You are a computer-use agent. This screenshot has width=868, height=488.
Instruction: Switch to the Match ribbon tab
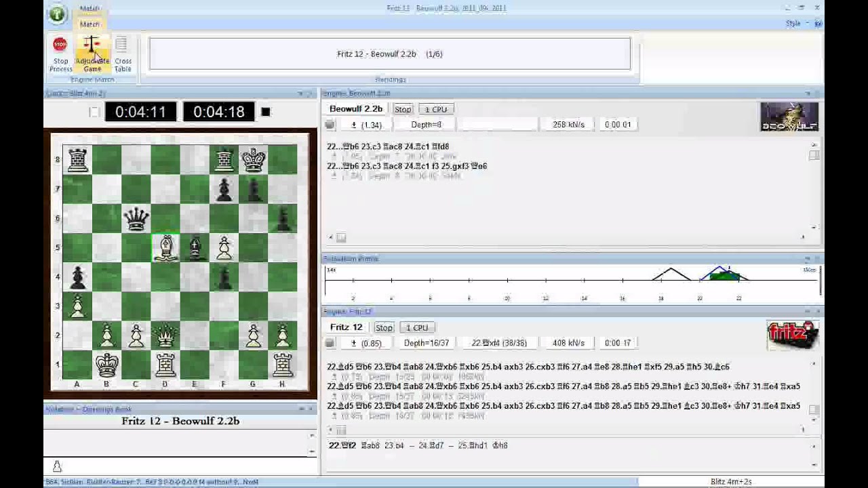click(x=90, y=24)
